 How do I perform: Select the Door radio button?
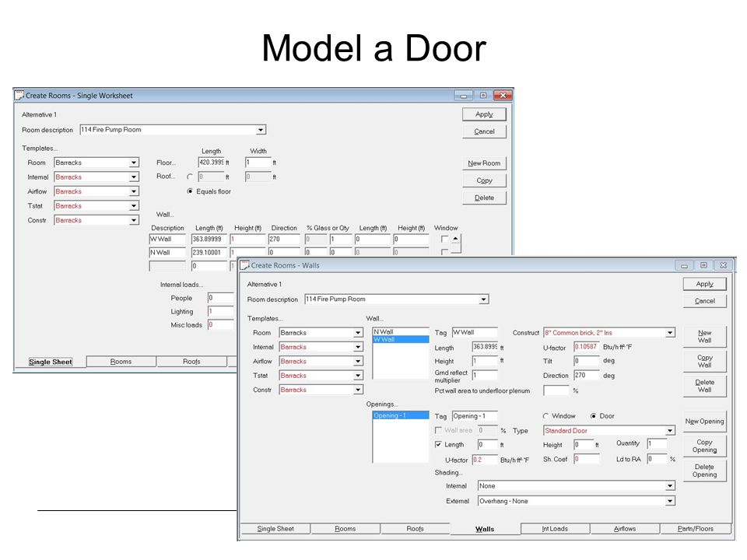(594, 416)
